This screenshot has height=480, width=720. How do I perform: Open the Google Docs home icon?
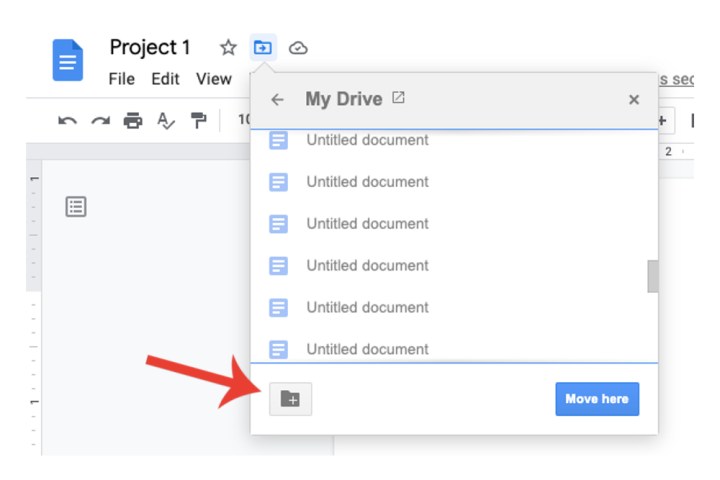[68, 60]
